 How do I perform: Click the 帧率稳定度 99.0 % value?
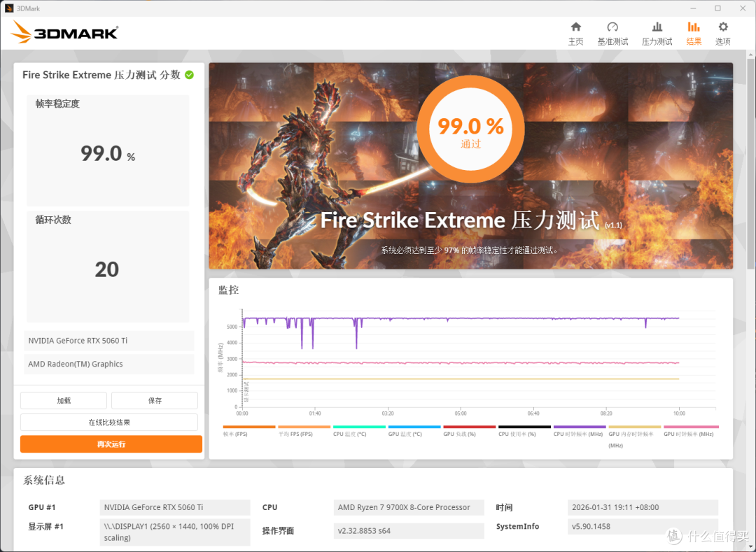[x=108, y=154]
